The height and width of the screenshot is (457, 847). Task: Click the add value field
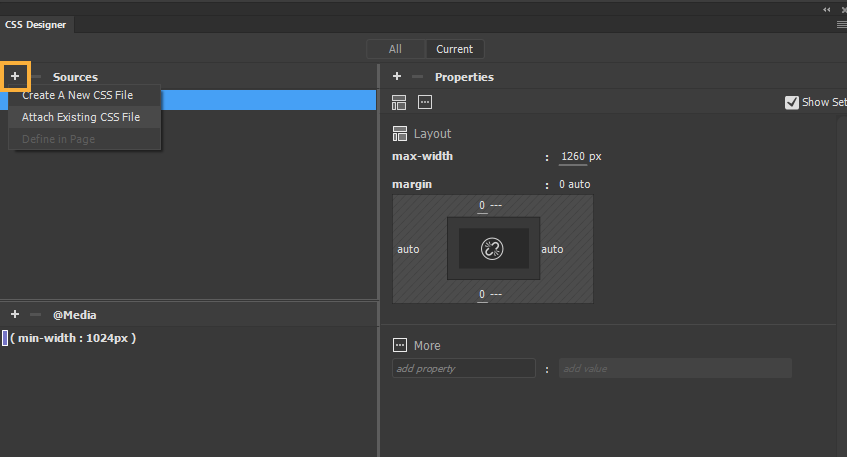click(675, 369)
